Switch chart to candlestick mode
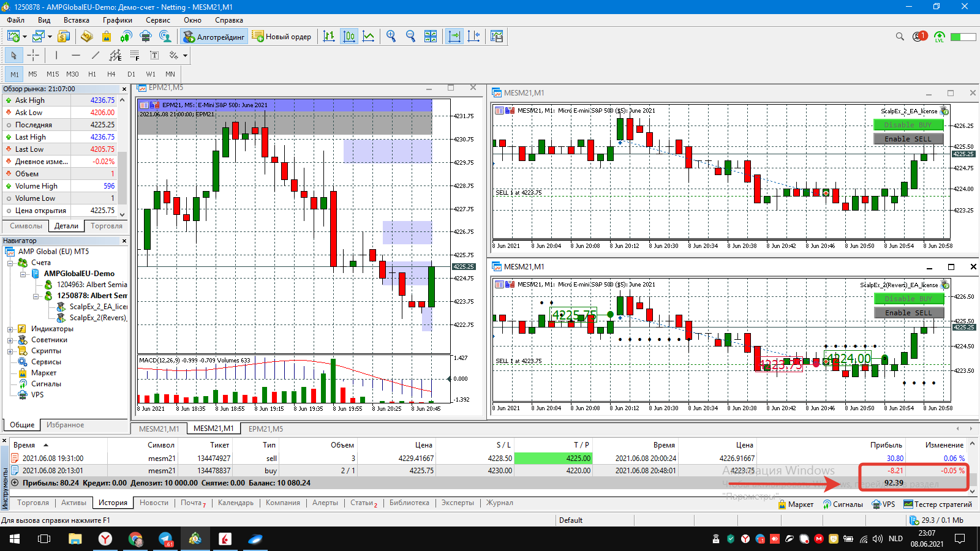The image size is (980, 551). [x=349, y=37]
